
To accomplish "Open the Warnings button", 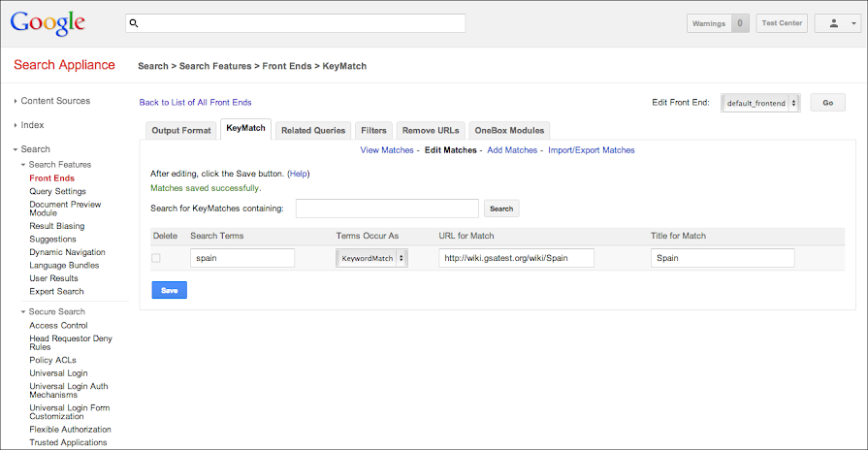I will click(718, 23).
